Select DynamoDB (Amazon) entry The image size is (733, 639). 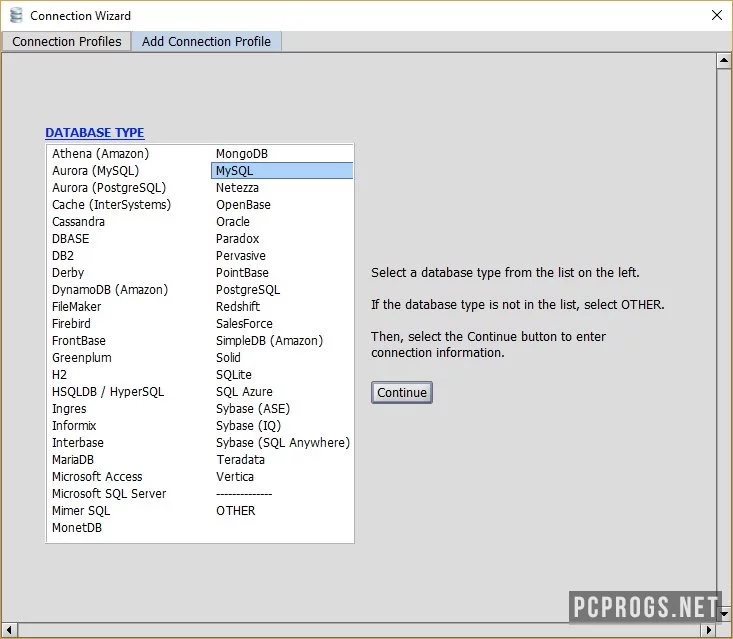[x=110, y=290]
